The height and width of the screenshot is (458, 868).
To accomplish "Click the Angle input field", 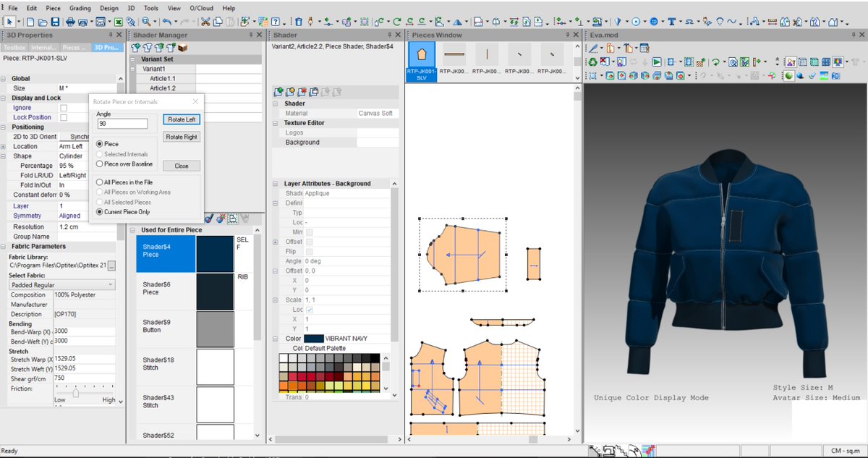I will [x=122, y=124].
